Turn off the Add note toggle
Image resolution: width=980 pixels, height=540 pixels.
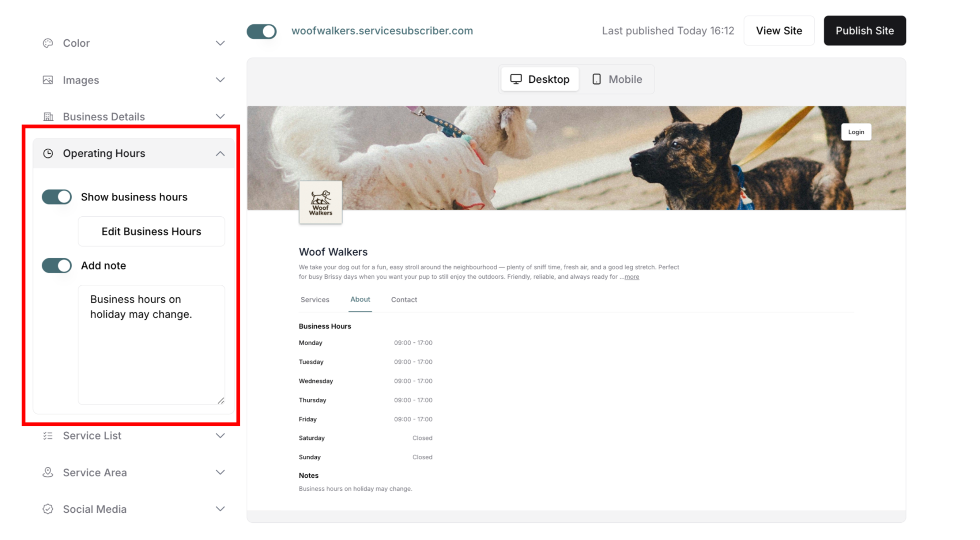[57, 265]
